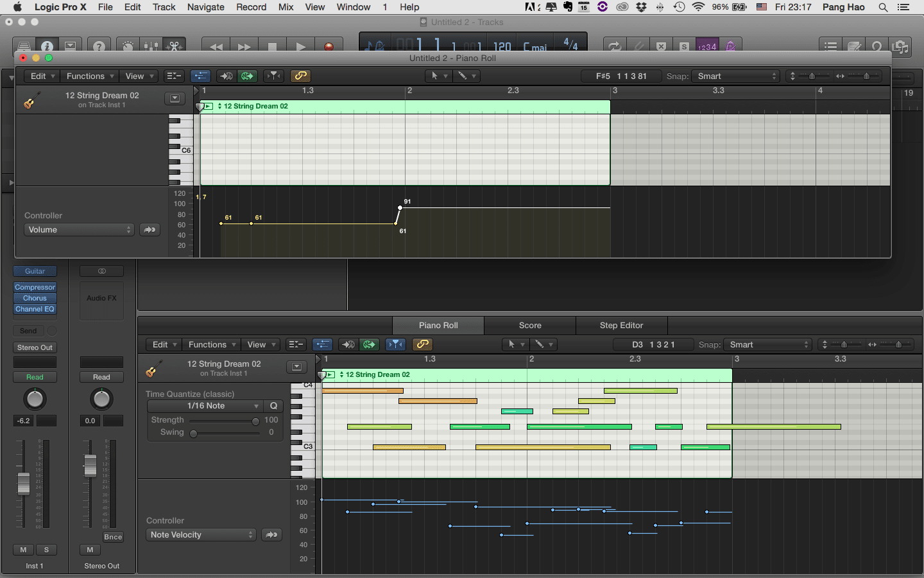Open View menu in floating Piano Roll window
The width and height of the screenshot is (924, 578).
(139, 76)
